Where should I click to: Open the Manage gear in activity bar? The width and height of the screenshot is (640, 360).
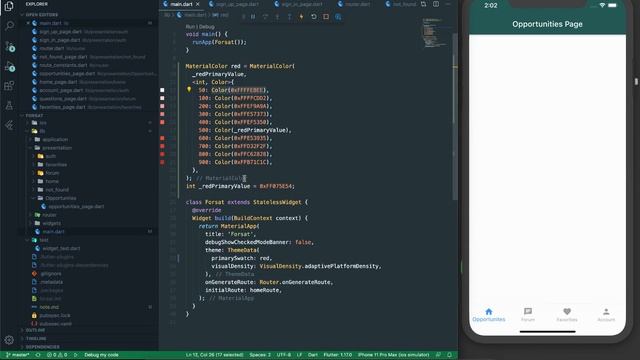click(x=9, y=339)
